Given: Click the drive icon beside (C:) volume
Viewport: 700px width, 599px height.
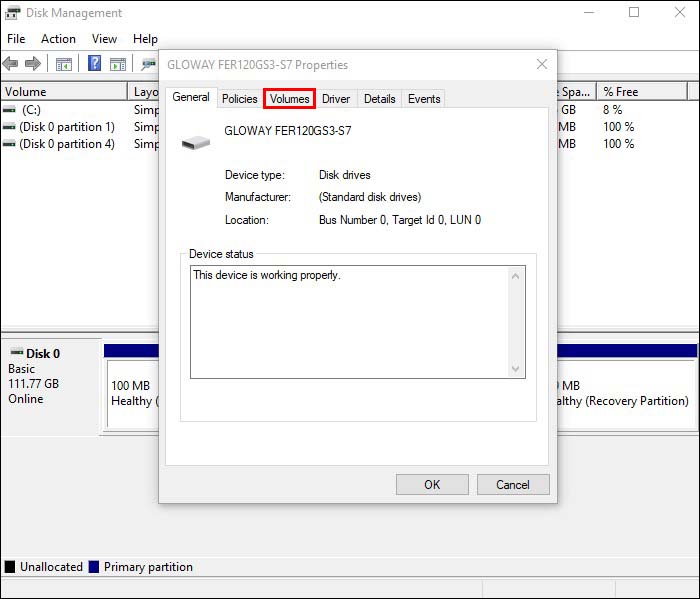Looking at the screenshot, I should click(x=9, y=110).
